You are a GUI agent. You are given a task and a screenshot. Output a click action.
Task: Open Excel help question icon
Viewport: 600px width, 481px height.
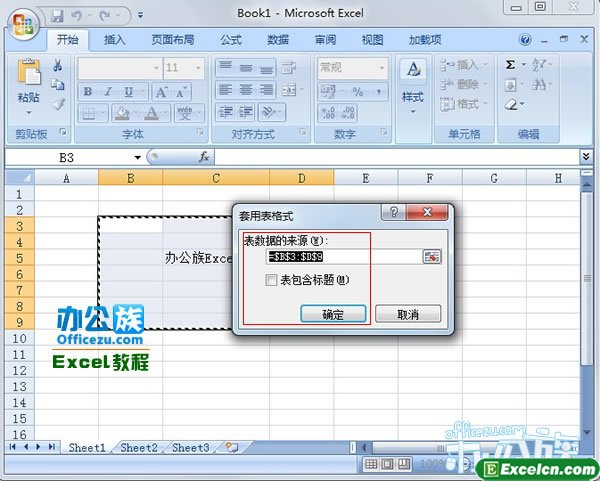point(525,39)
